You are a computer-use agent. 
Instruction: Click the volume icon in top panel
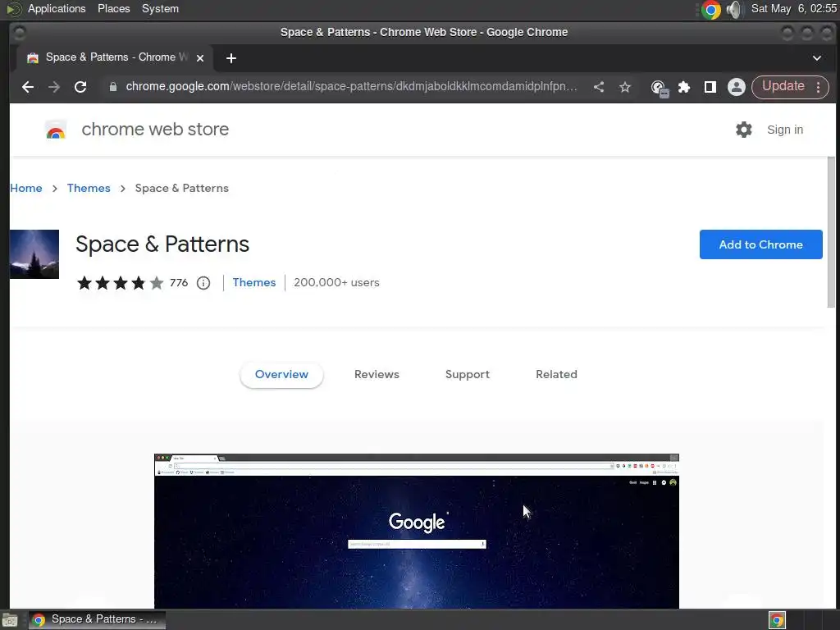click(735, 9)
